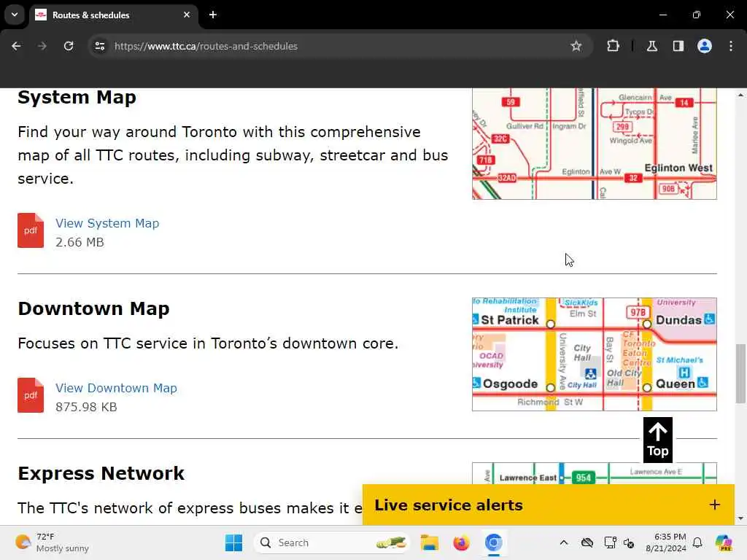The width and height of the screenshot is (747, 560).
Task: Click the System Map heading
Action: (x=77, y=97)
